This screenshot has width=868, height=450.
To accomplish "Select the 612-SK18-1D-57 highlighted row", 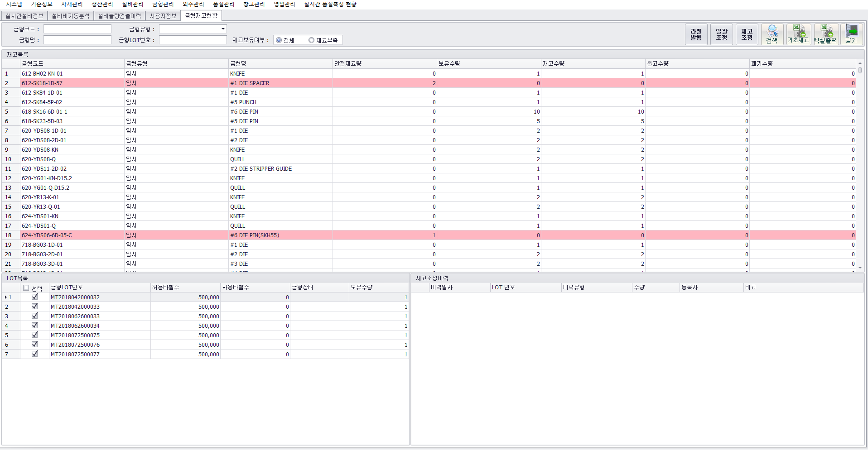I will pos(42,83).
